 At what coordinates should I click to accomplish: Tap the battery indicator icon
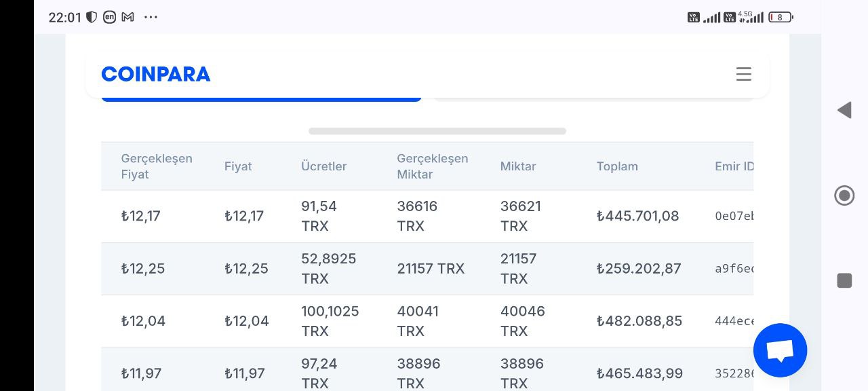(x=781, y=17)
